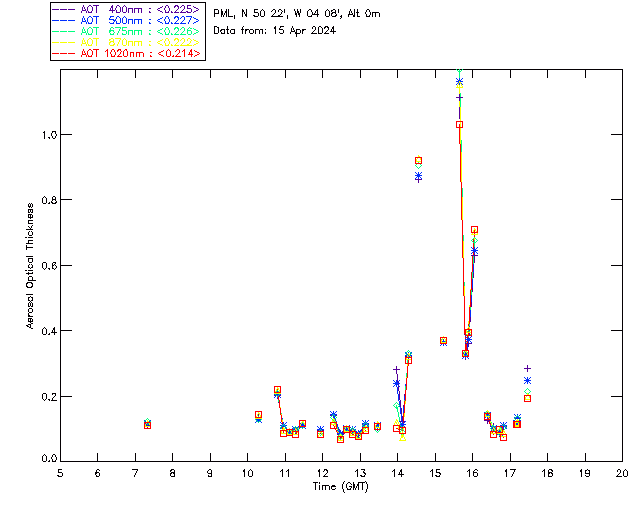The image size is (640, 512).
Task: Click the x-axis tick label 10
Action: [247, 473]
